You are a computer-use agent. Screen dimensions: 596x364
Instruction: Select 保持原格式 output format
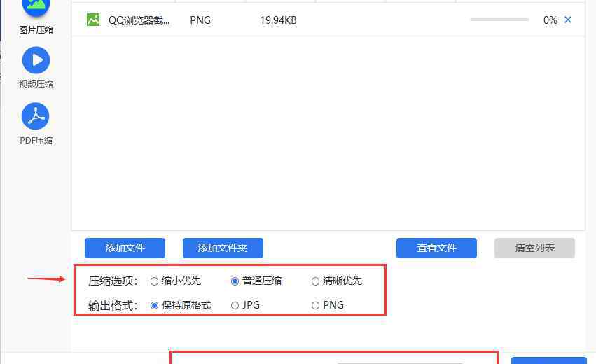[x=154, y=305]
